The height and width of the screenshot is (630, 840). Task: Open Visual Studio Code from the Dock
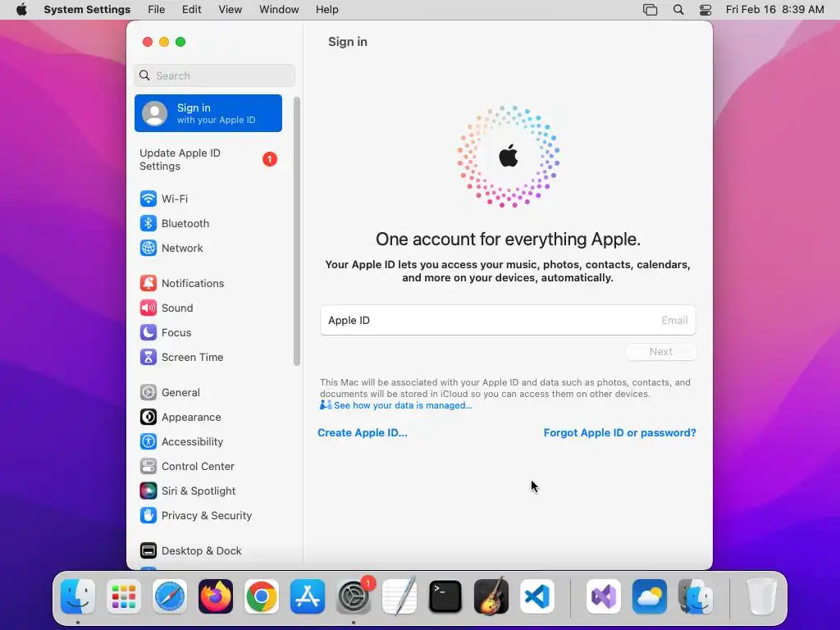coord(537,596)
